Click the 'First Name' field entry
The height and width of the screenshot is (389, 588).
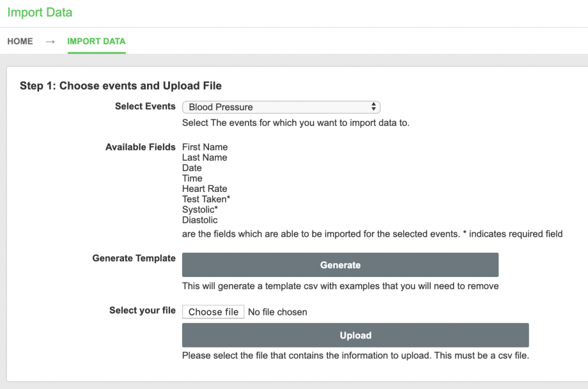pos(205,147)
